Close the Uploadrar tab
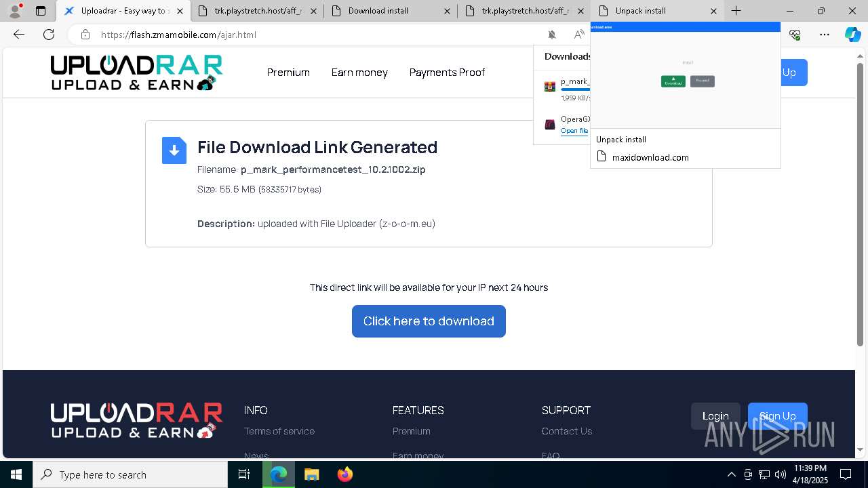The width and height of the screenshot is (868, 488). [x=180, y=11]
